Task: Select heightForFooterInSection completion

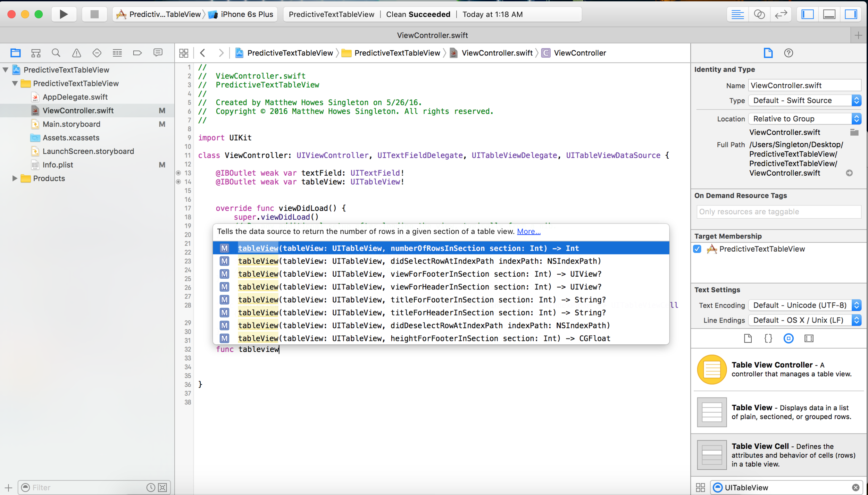Action: (x=441, y=338)
